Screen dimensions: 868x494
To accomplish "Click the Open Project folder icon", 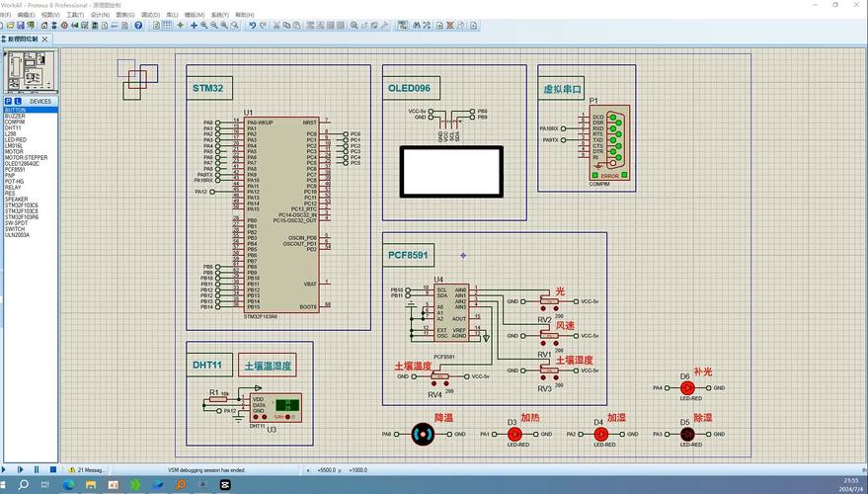I will 11,25.
